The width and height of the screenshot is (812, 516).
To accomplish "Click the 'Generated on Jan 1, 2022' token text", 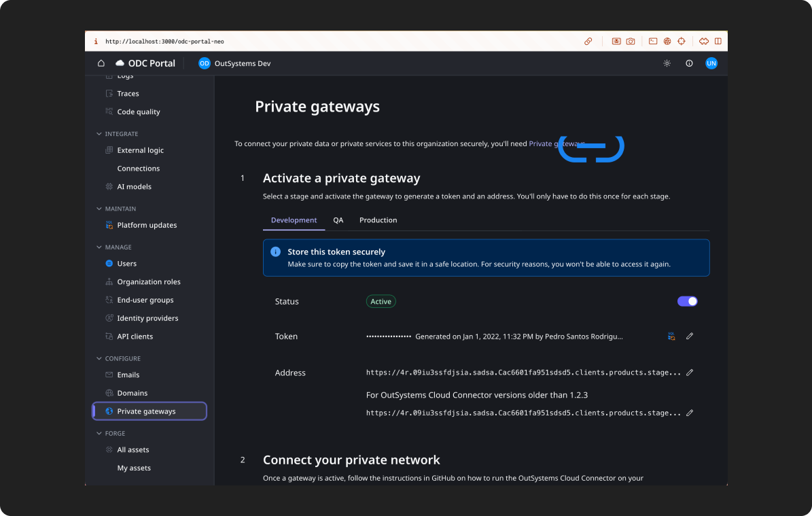I will click(x=519, y=337).
